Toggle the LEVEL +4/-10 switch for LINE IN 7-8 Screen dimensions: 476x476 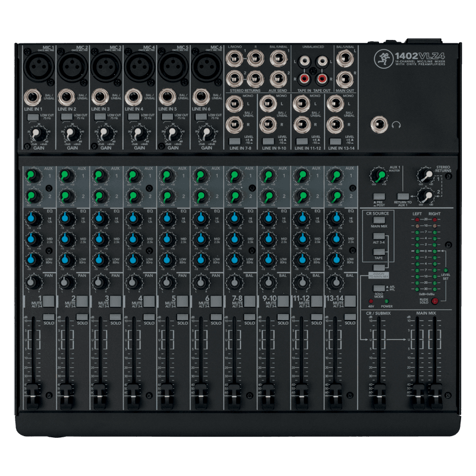point(234,142)
